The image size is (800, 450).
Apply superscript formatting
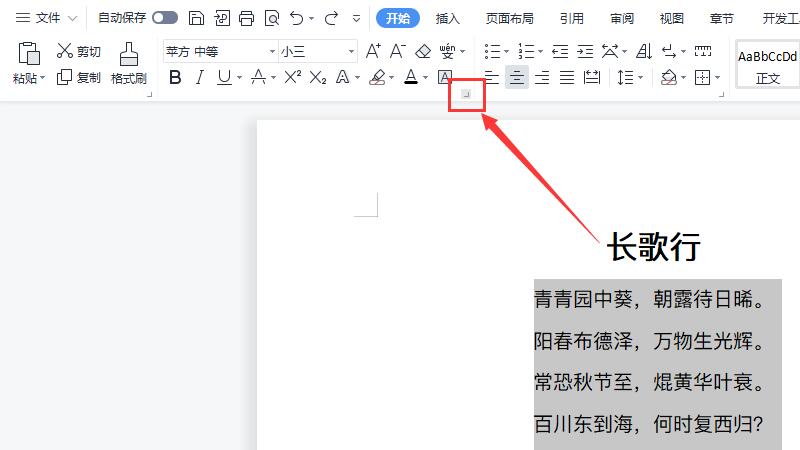click(x=292, y=77)
